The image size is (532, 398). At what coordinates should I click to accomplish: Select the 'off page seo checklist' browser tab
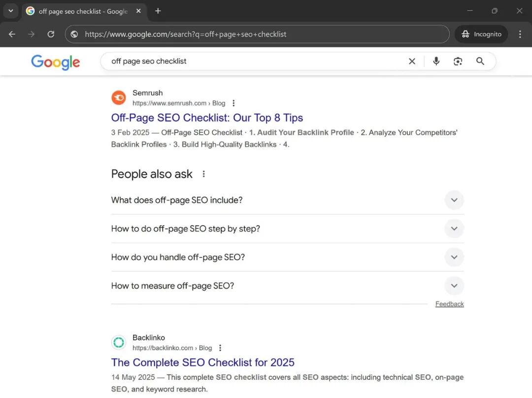pos(84,11)
